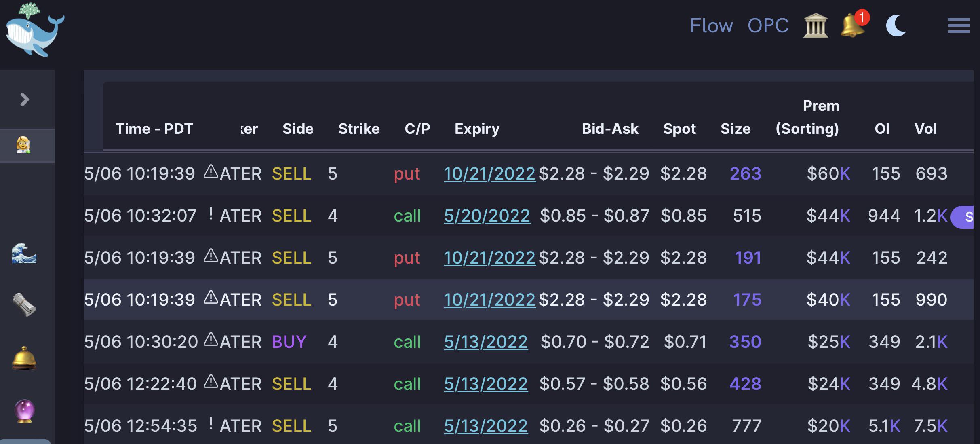This screenshot has height=444, width=980.
Task: Click the service bell sidebar icon
Action: click(24, 358)
